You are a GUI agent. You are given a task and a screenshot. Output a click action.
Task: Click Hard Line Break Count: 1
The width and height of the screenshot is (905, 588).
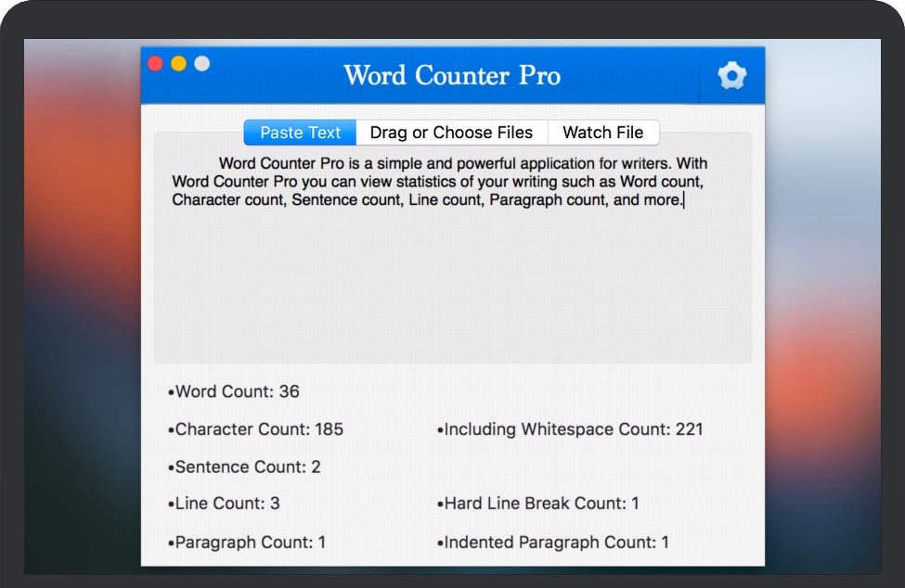click(x=540, y=504)
